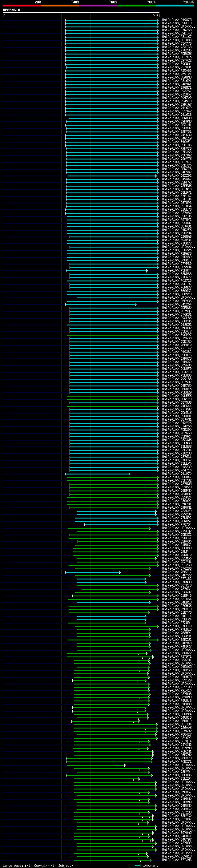Select the UniRef100_P04709 label

pyautogui.click(x=177, y=98)
